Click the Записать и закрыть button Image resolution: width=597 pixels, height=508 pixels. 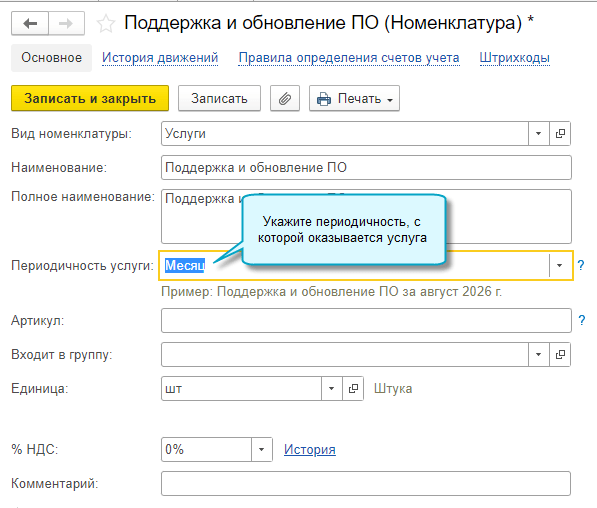tap(90, 98)
